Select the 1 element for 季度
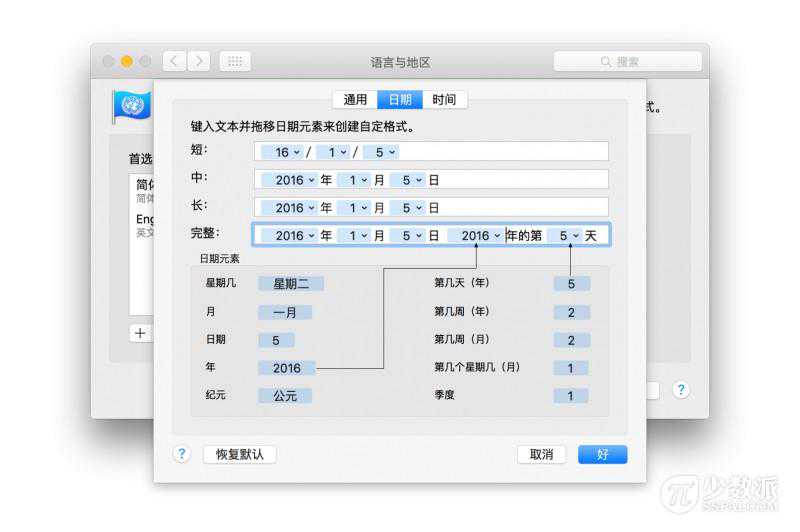800x532 pixels. (x=571, y=395)
